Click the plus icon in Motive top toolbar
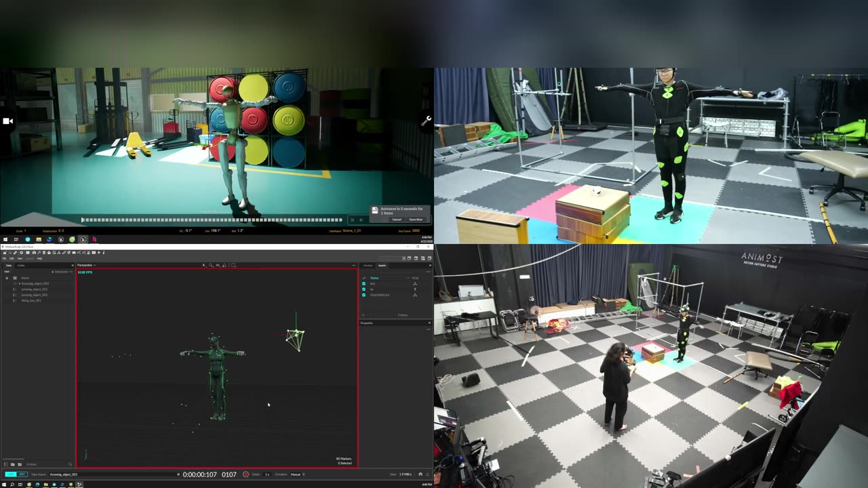Viewport: 868px width, 488px height. [x=99, y=252]
